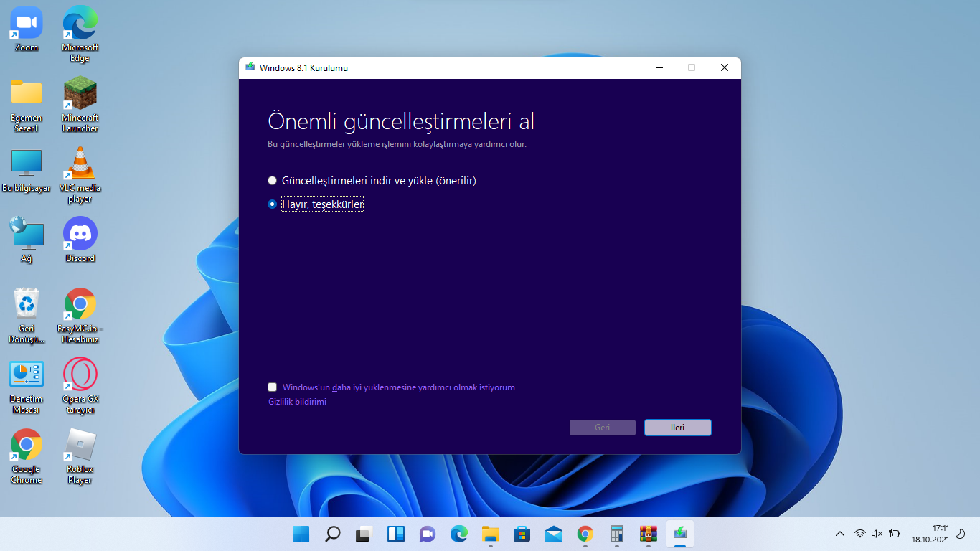980x551 pixels.
Task: Select Güncelleştirmeleri indir ve yükle option
Action: click(x=272, y=180)
